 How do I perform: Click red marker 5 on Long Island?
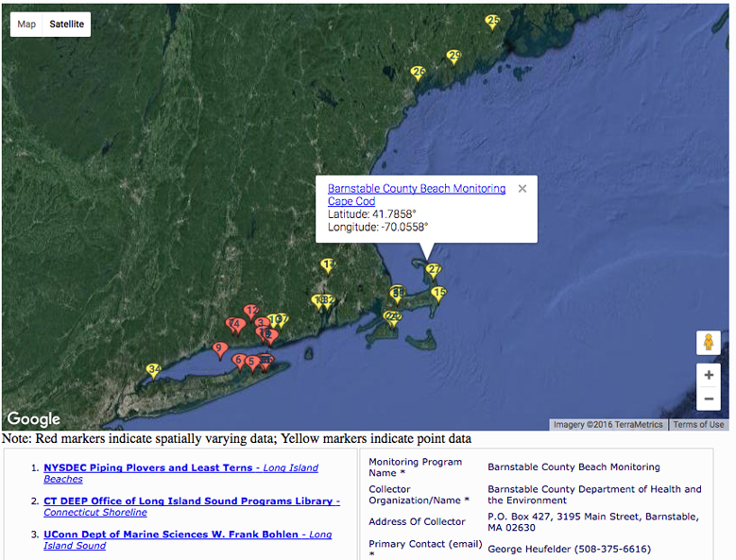tap(252, 363)
